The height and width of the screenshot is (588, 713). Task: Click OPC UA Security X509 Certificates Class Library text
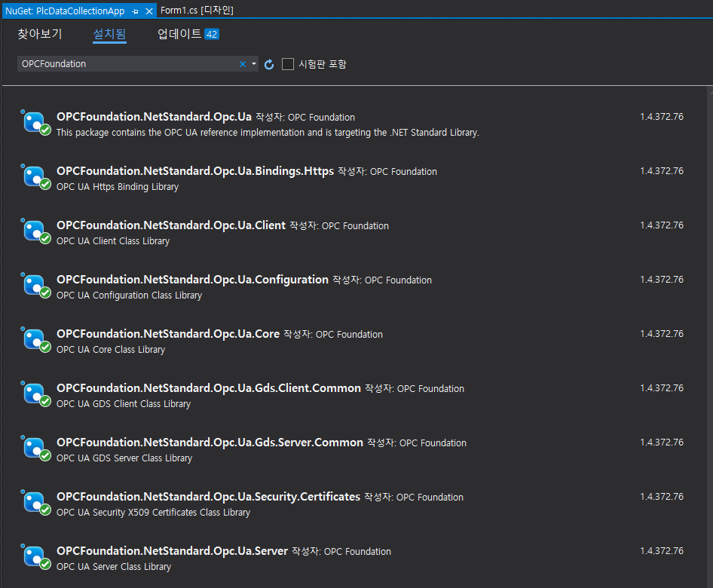153,513
